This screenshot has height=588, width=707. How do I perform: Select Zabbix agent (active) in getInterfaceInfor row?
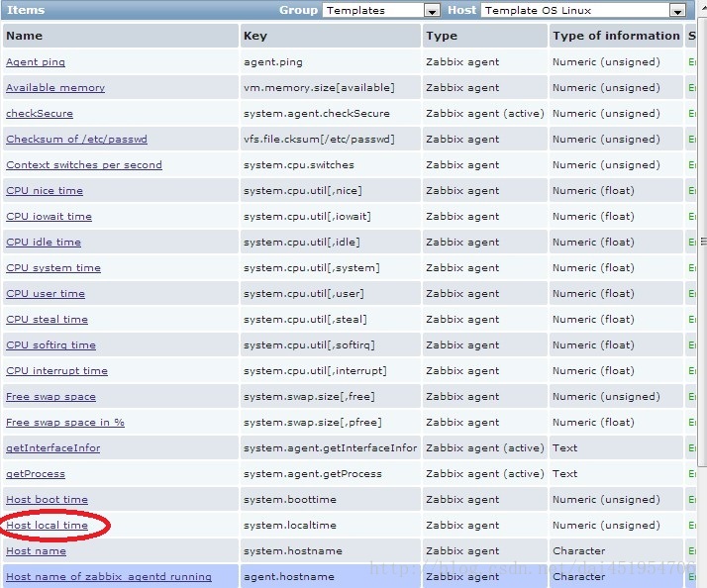click(485, 447)
